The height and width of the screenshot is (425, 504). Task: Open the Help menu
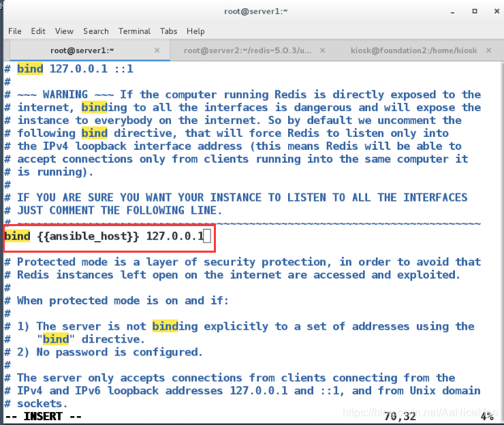pos(195,31)
